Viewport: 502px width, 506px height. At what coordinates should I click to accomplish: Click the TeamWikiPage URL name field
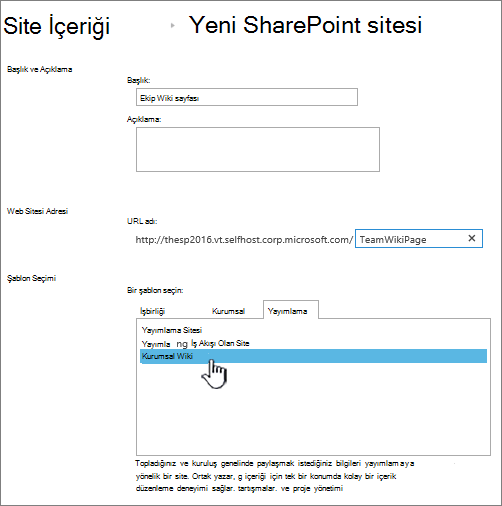pyautogui.click(x=419, y=239)
